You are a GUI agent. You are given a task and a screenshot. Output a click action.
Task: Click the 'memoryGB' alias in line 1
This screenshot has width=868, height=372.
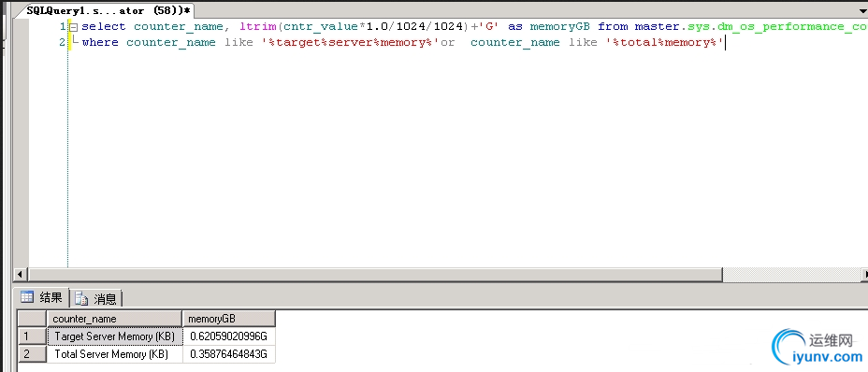tap(559, 26)
